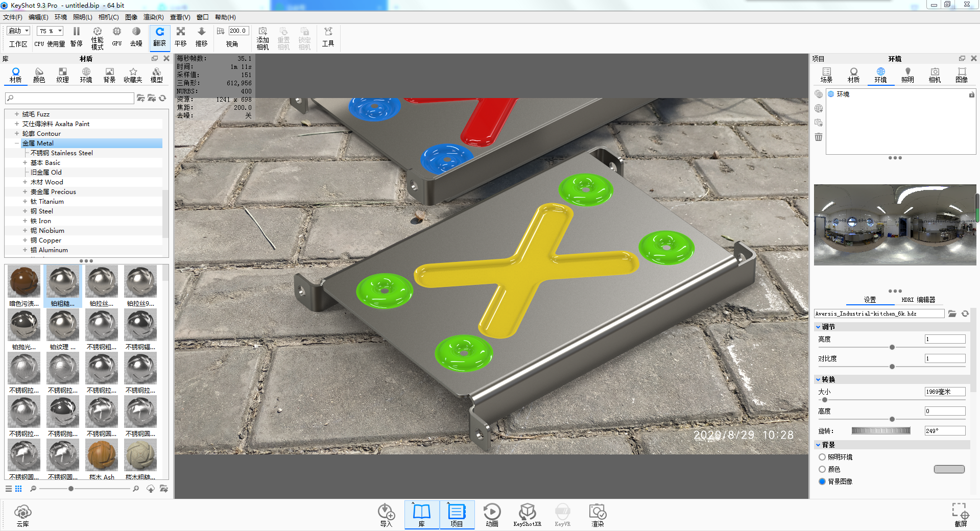Switch library to grid view icon
Viewport: 980px width, 531px height.
point(18,489)
